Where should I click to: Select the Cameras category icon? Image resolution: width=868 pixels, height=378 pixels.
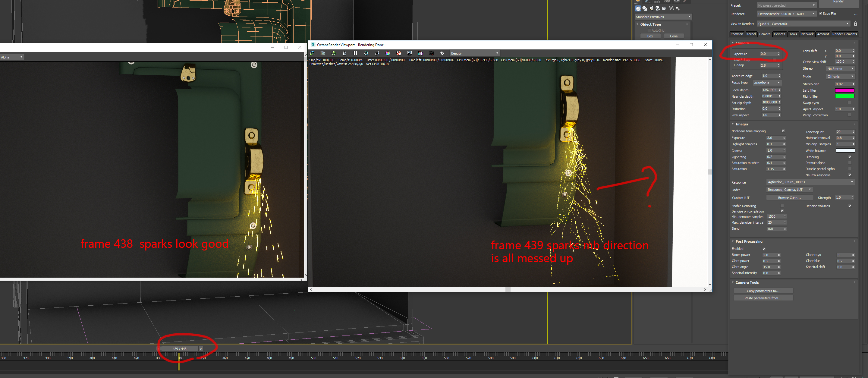click(658, 9)
